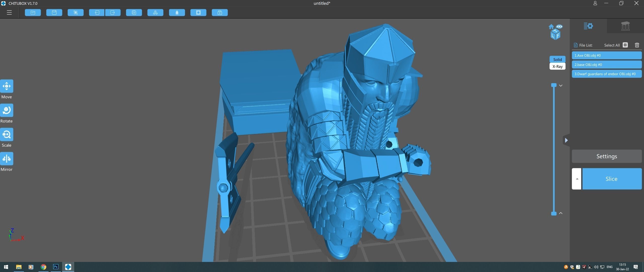
Task: Click the File List document icon
Action: point(576,45)
